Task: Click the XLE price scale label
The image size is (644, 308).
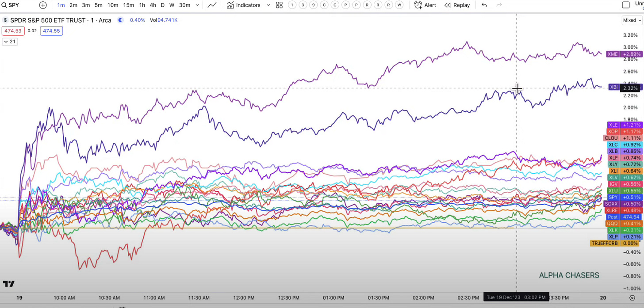Action: (624, 125)
